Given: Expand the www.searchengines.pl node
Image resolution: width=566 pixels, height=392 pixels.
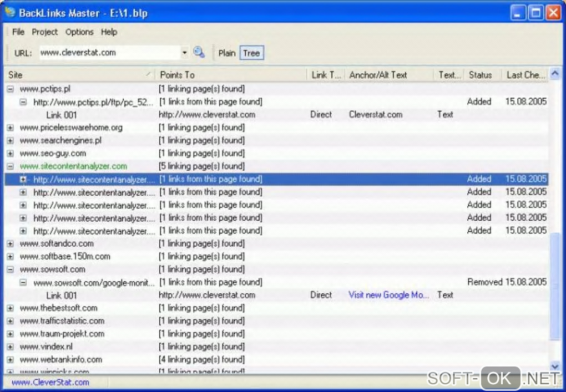Looking at the screenshot, I should pos(10,141).
